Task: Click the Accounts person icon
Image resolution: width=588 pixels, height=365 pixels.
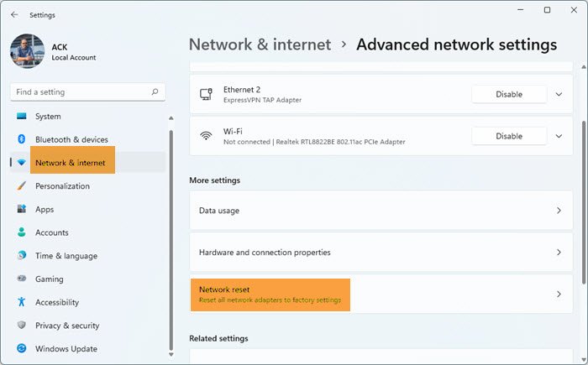Action: click(x=21, y=232)
